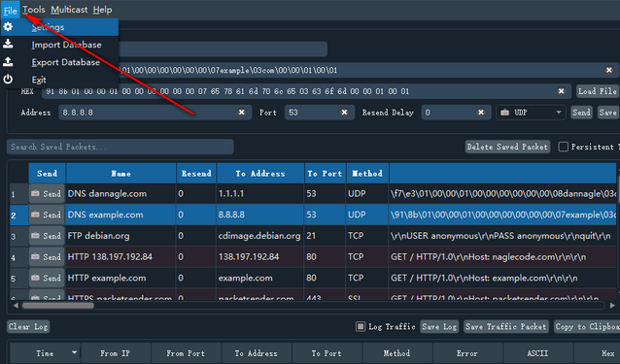Open the Help menu
This screenshot has height=364, width=620.
tap(102, 10)
